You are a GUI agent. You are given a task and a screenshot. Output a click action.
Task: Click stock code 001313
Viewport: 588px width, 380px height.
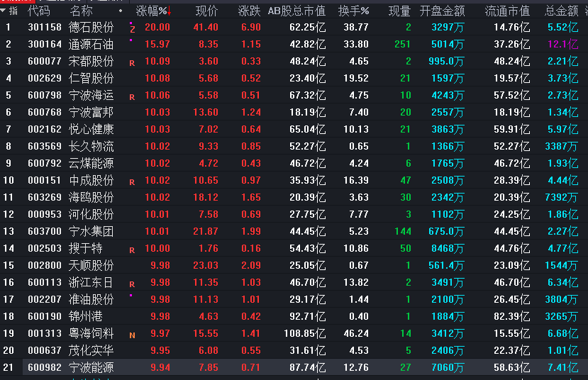click(x=45, y=333)
